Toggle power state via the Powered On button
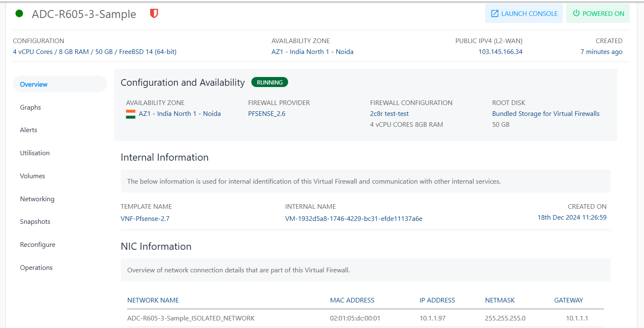The image size is (644, 328). click(598, 13)
